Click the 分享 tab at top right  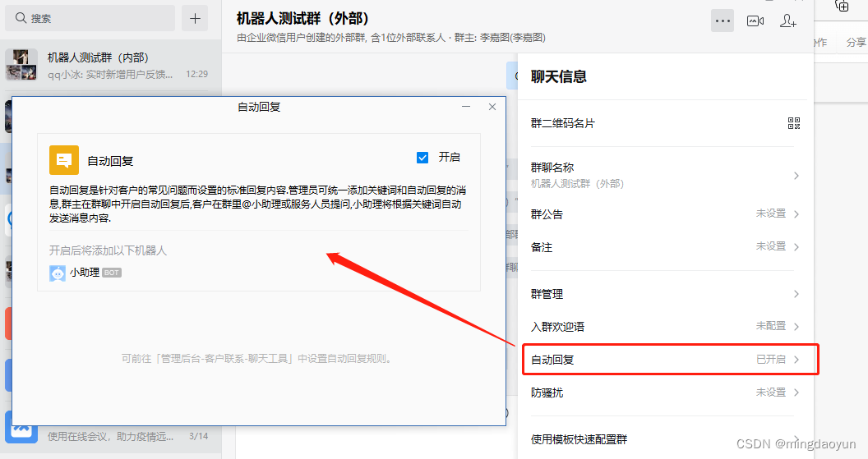tap(856, 42)
